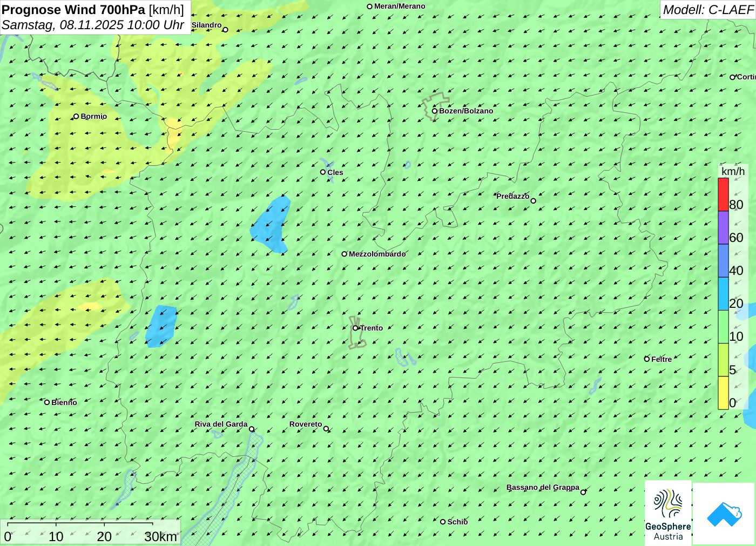Select the green 10–20 legend swatch
Viewport: 756px width, 546px height.
pyautogui.click(x=723, y=327)
